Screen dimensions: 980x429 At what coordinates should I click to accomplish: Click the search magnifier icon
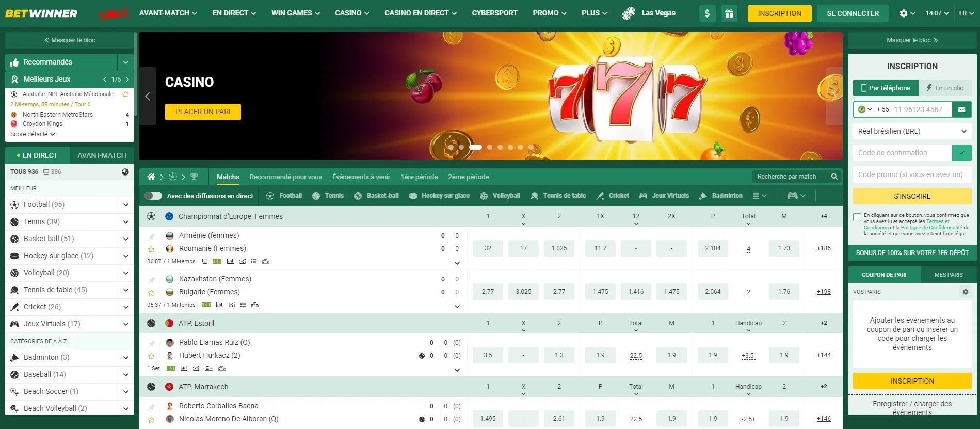834,177
